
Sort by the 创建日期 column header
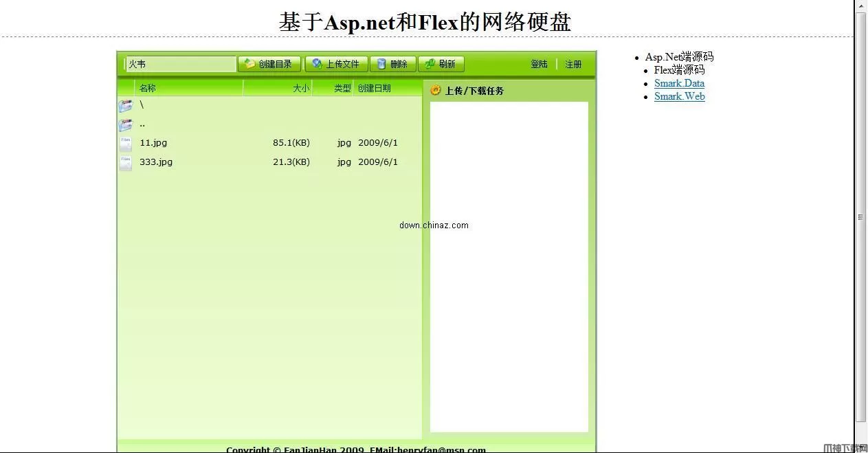pyautogui.click(x=375, y=88)
